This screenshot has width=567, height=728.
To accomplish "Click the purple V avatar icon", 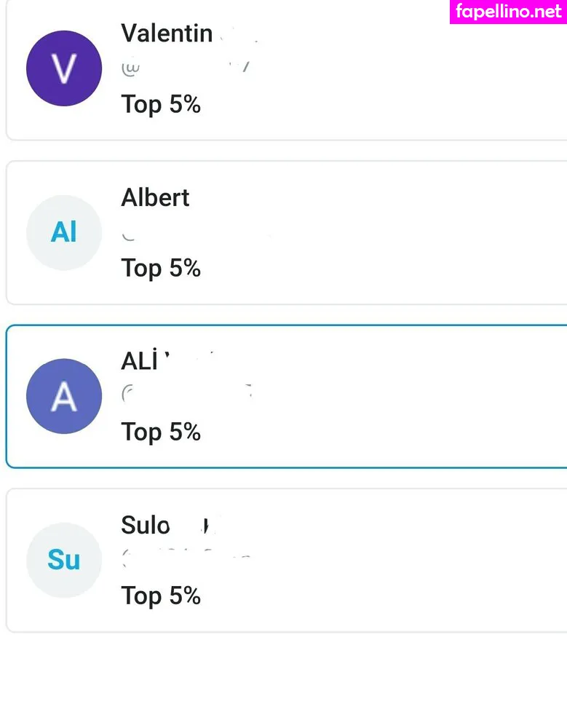I will (x=63, y=68).
